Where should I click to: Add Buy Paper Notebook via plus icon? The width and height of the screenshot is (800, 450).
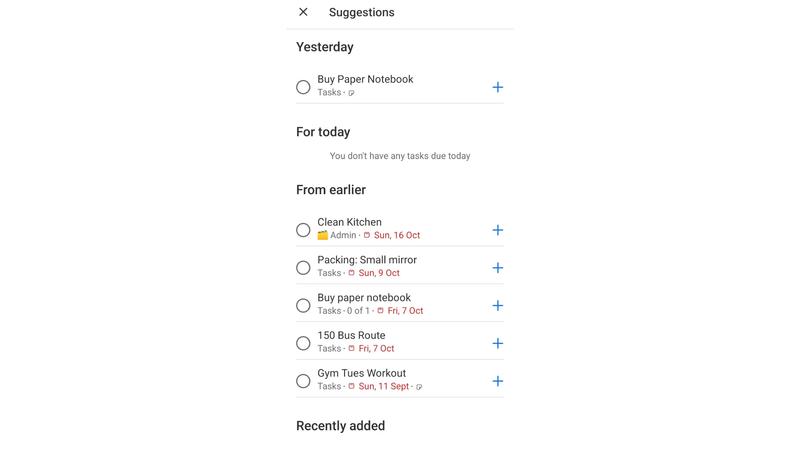(x=497, y=87)
